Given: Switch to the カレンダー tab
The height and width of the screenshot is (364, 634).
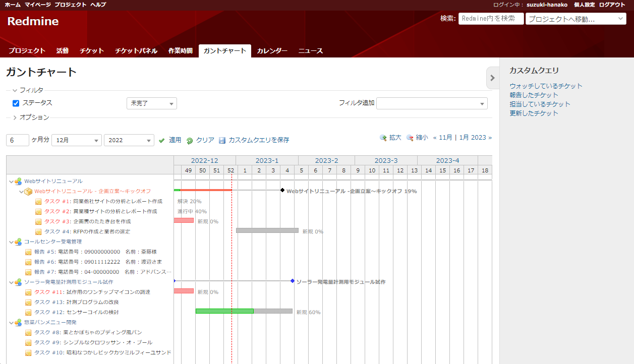Looking at the screenshot, I should tap(272, 51).
